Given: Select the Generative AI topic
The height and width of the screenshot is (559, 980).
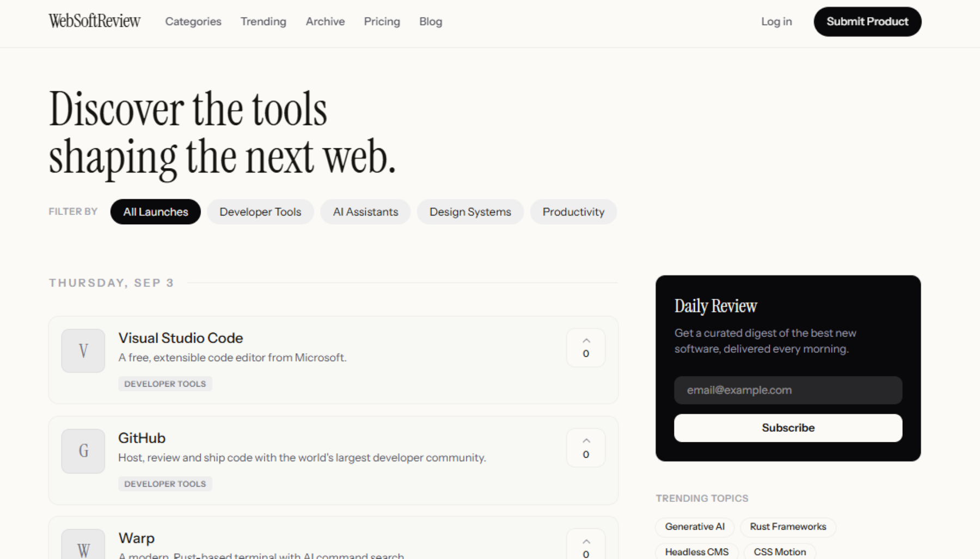Looking at the screenshot, I should coord(695,527).
